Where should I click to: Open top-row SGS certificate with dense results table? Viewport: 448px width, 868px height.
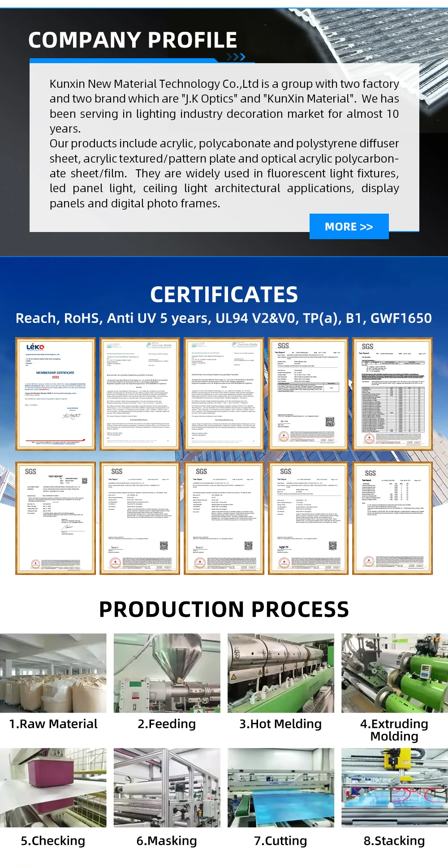click(x=392, y=394)
